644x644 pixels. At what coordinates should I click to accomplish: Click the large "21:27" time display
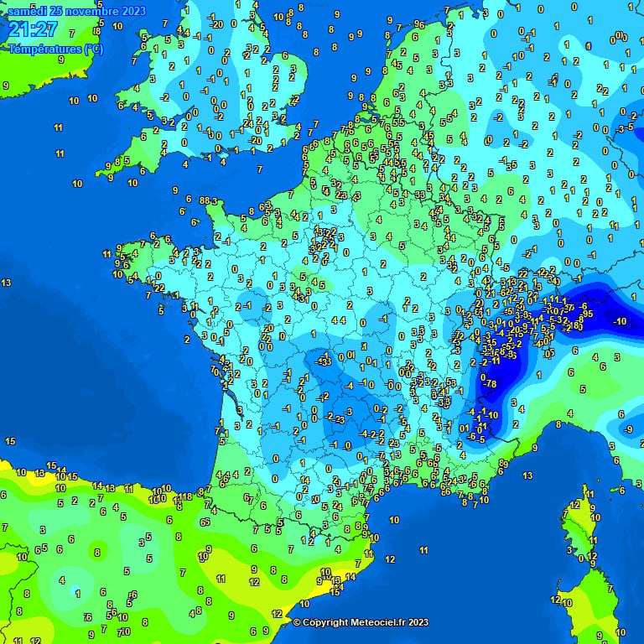[x=34, y=30]
